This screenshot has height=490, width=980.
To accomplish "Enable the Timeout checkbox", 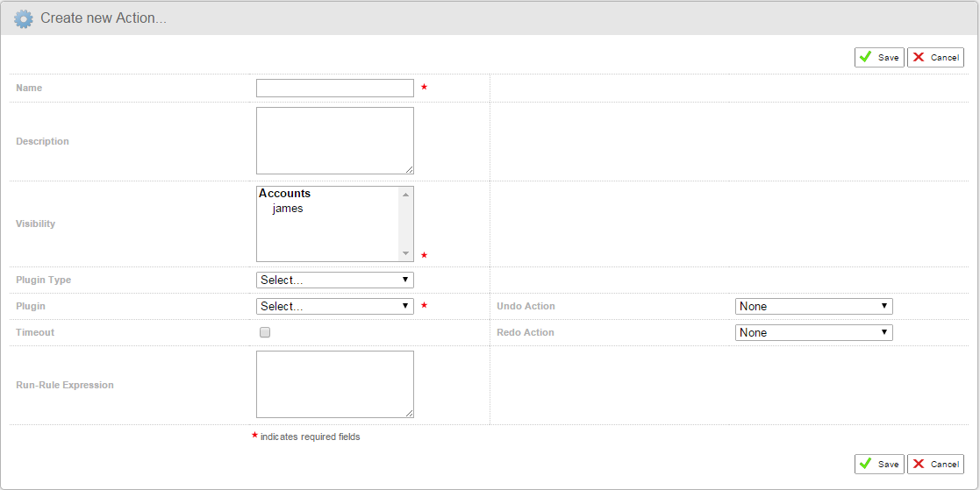I will coord(265,333).
